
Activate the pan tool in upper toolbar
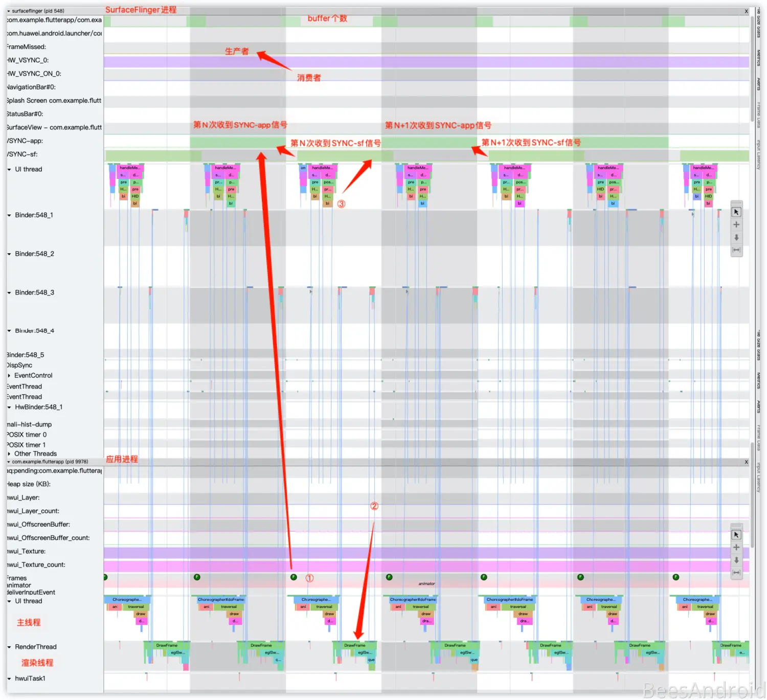point(736,224)
